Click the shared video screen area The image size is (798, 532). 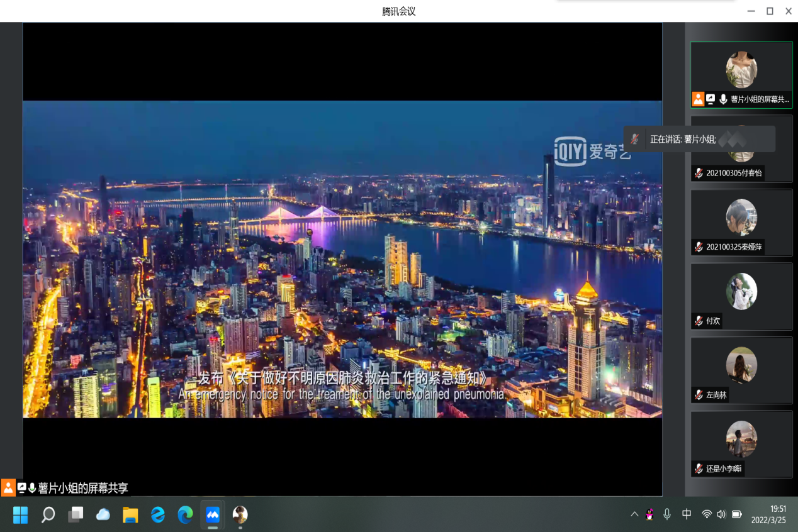coord(342,258)
